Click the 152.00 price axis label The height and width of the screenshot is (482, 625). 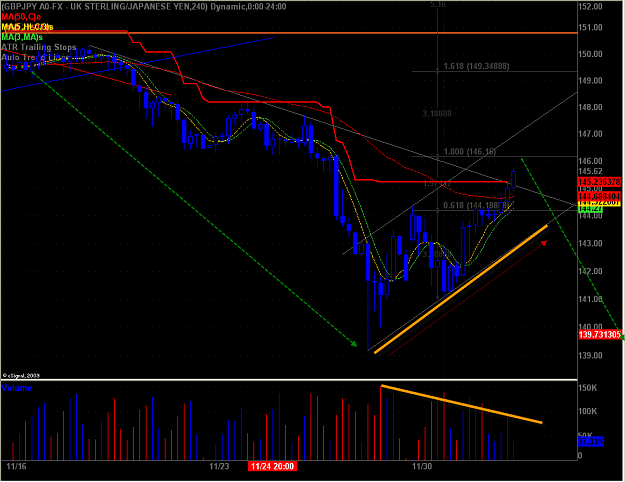590,6
